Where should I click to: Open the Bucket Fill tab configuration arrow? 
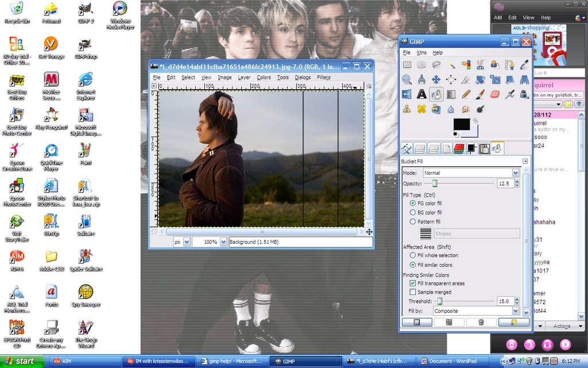coord(525,161)
